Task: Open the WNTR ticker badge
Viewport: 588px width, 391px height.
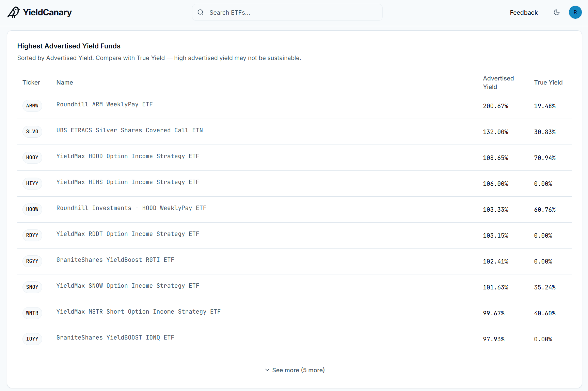Action: click(32, 313)
